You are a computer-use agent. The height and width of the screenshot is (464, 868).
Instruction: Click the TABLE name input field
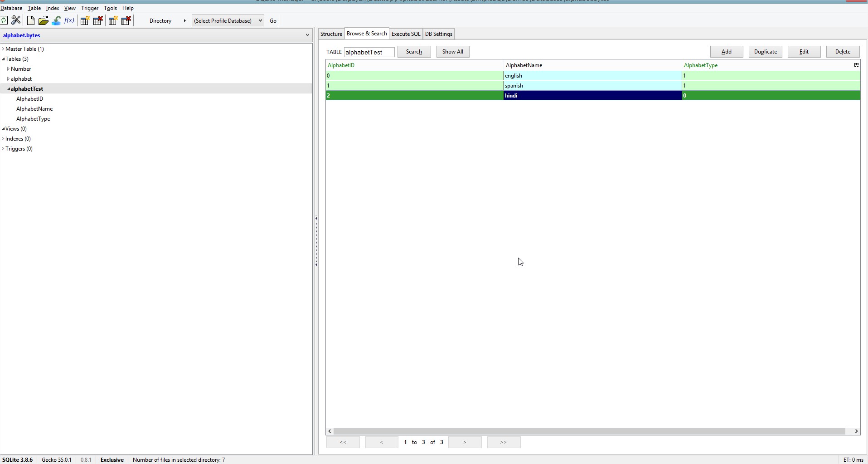coord(369,52)
